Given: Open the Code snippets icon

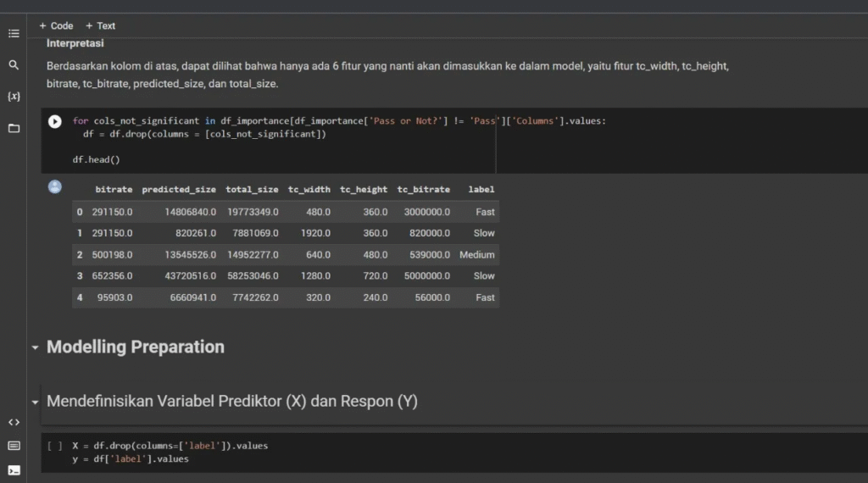Looking at the screenshot, I should (14, 422).
